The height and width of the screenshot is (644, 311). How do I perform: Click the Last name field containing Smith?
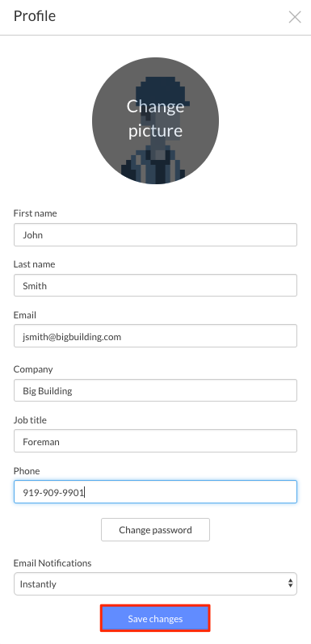tap(155, 285)
